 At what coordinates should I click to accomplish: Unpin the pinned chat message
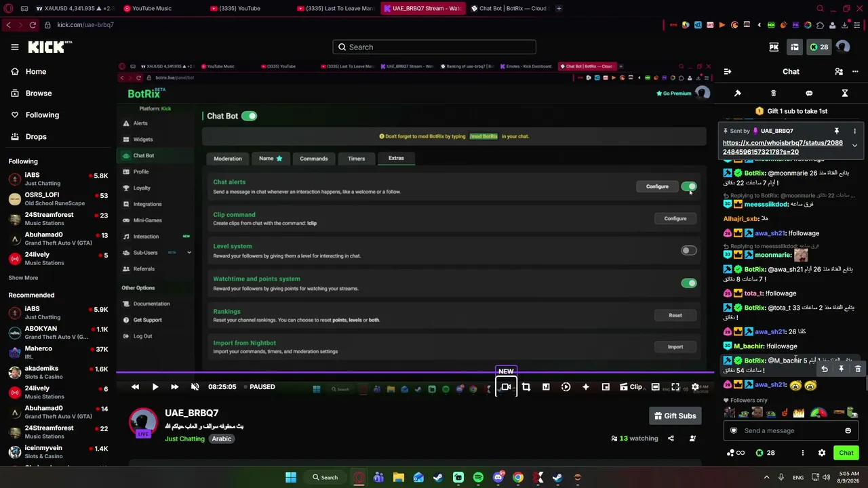(837, 131)
